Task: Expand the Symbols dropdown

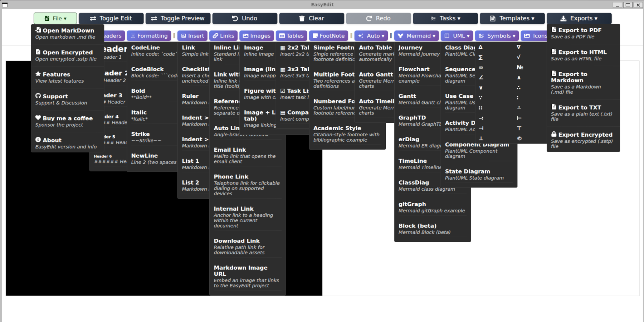Action: tap(497, 36)
